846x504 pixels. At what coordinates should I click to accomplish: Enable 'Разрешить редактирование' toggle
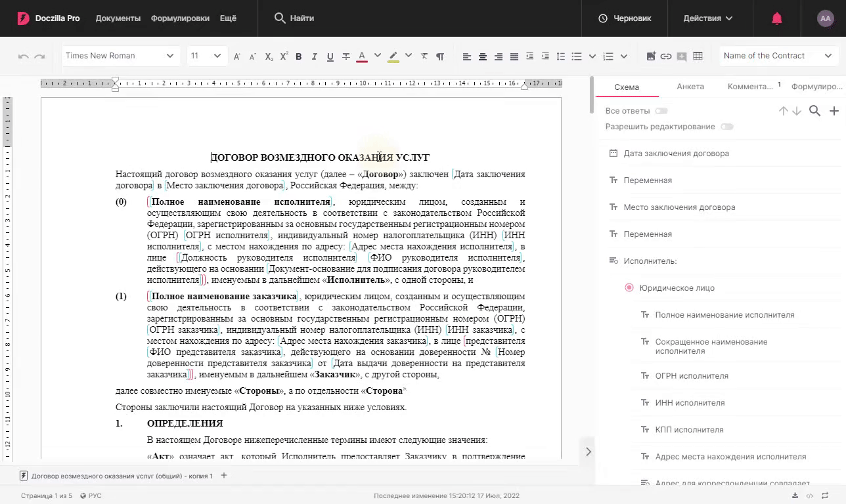pos(727,127)
